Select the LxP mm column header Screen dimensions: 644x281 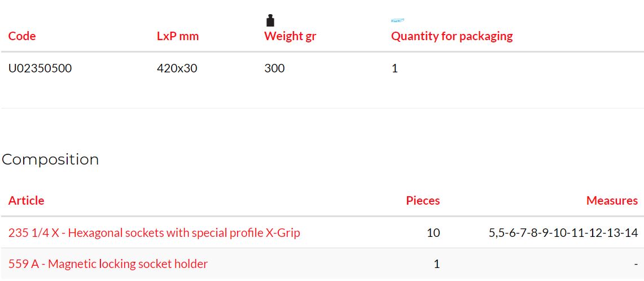click(178, 36)
